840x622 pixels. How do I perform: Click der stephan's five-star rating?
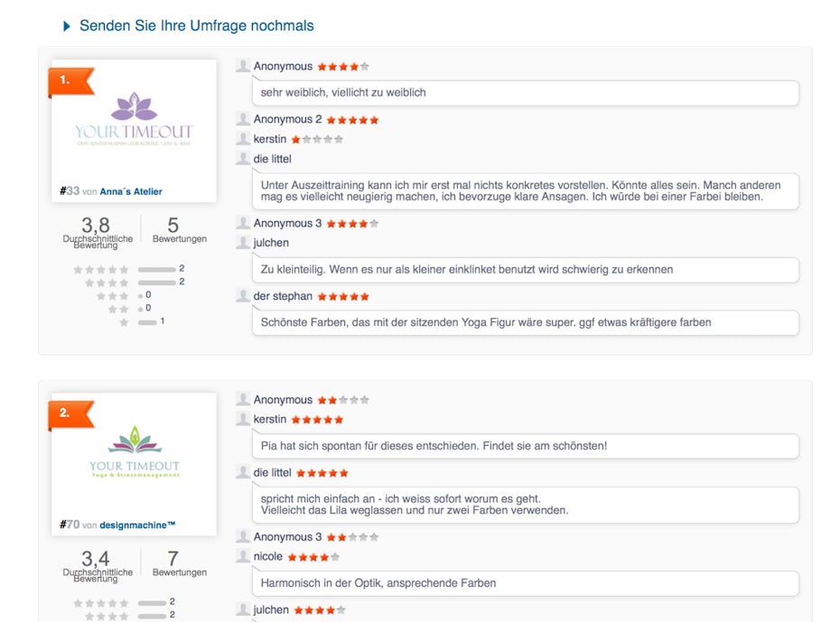coord(343,296)
